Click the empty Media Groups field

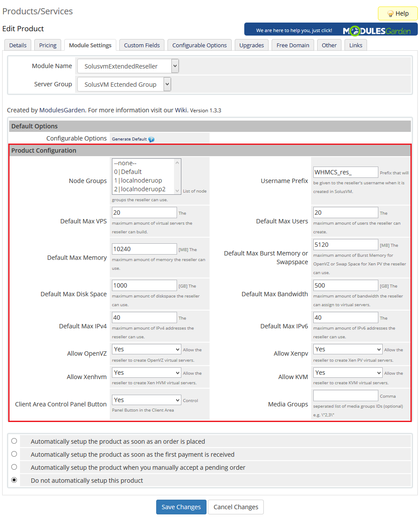click(346, 396)
